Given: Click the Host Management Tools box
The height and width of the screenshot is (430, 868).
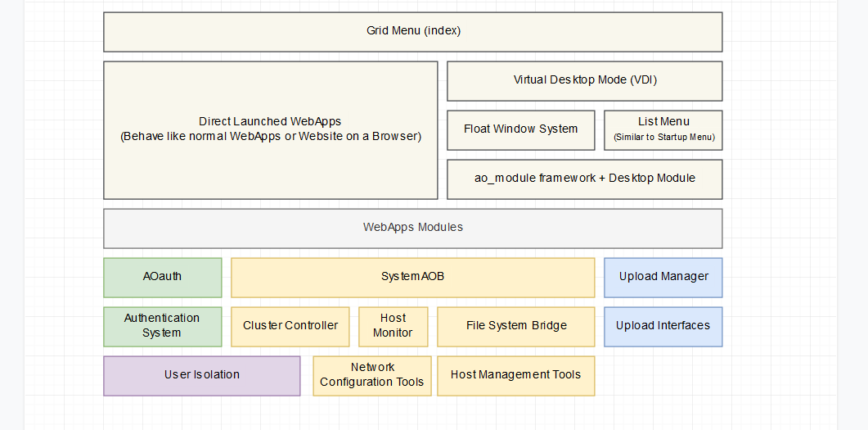Looking at the screenshot, I should coord(515,376).
